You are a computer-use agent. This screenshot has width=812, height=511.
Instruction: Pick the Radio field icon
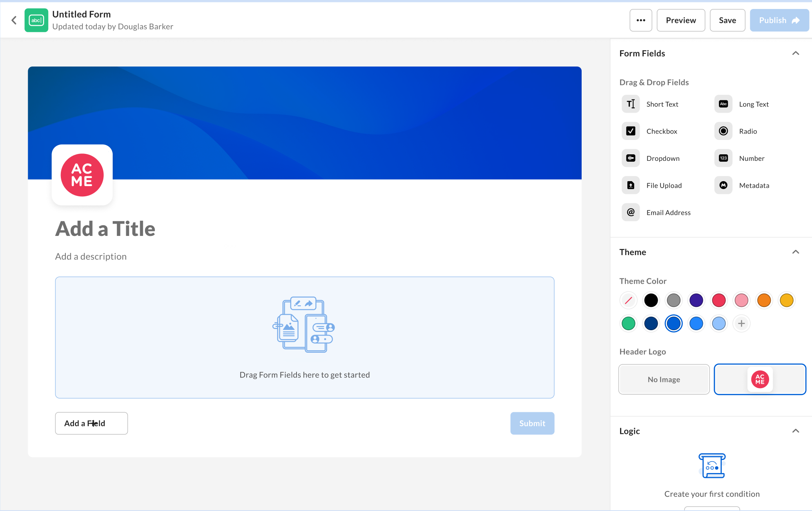pos(723,131)
